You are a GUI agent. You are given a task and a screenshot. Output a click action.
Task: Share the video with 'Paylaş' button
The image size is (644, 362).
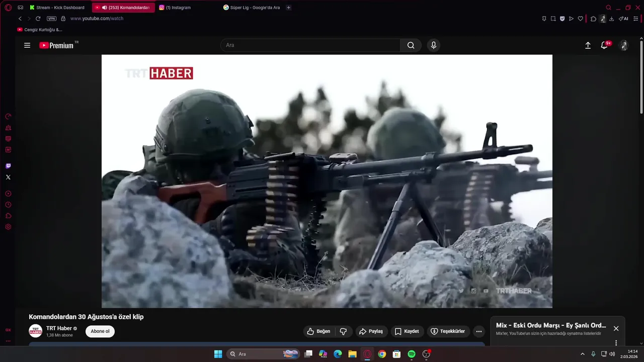point(370,331)
